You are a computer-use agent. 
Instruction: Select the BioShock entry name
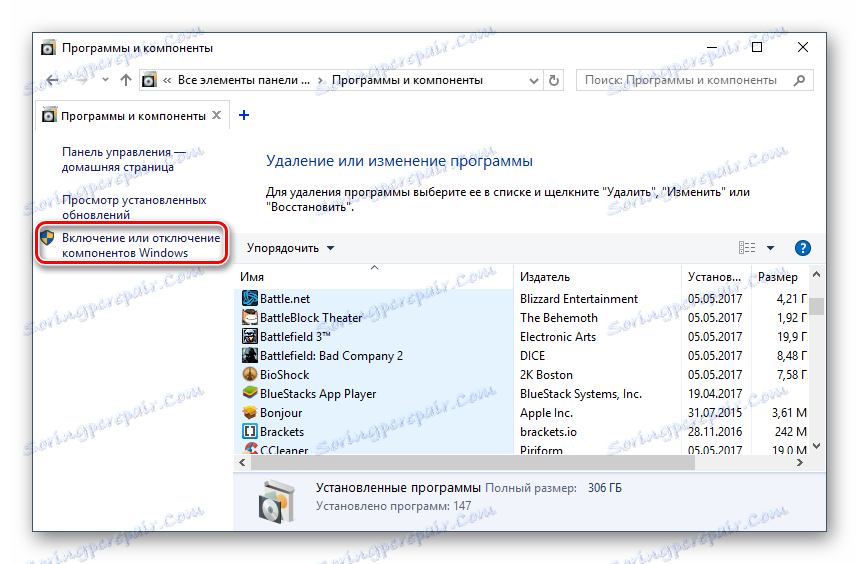(x=284, y=375)
